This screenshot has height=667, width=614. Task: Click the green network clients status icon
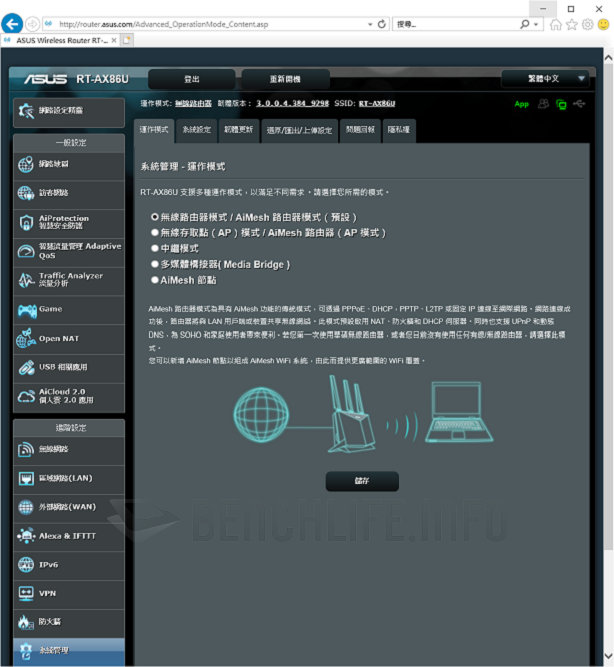tap(561, 104)
